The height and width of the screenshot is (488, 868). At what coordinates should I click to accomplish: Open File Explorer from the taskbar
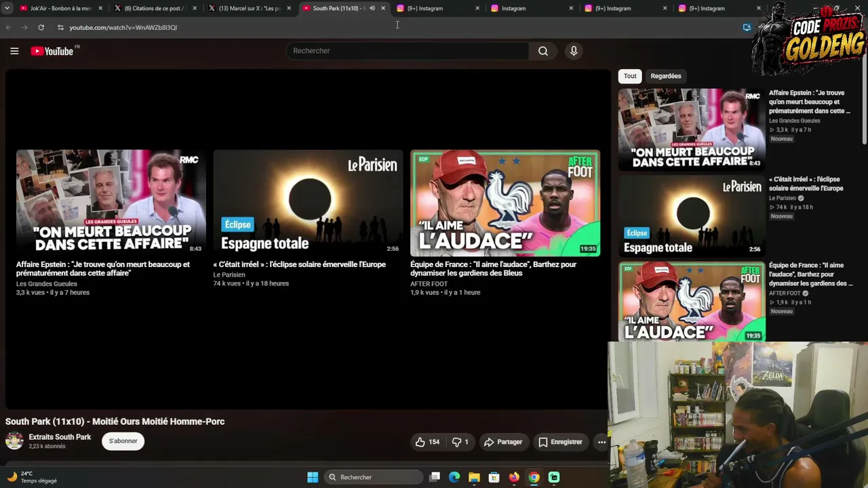(x=474, y=477)
